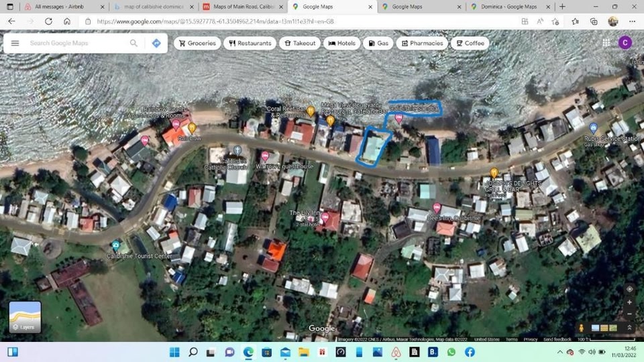Click the Send feedback link
The height and width of the screenshot is (362, 644).
coord(557,340)
